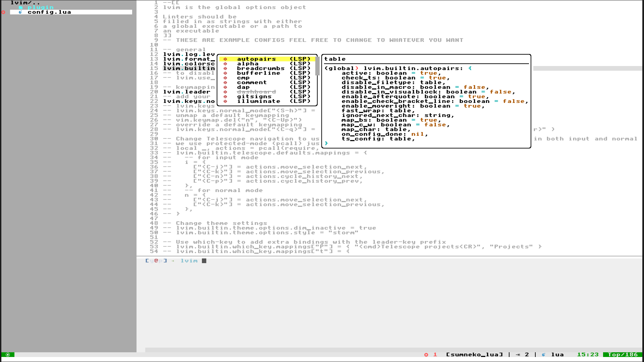This screenshot has height=362, width=644.
Task: Click the sumneko_lua LSP label in statusline
Action: pos(474,355)
